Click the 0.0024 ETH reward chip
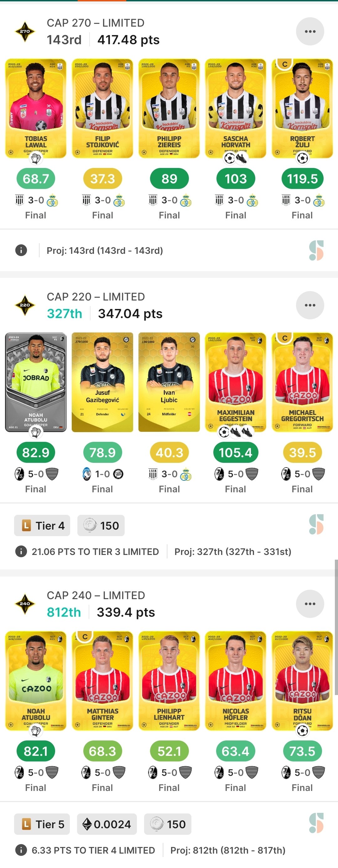The height and width of the screenshot is (868, 338). 107,824
